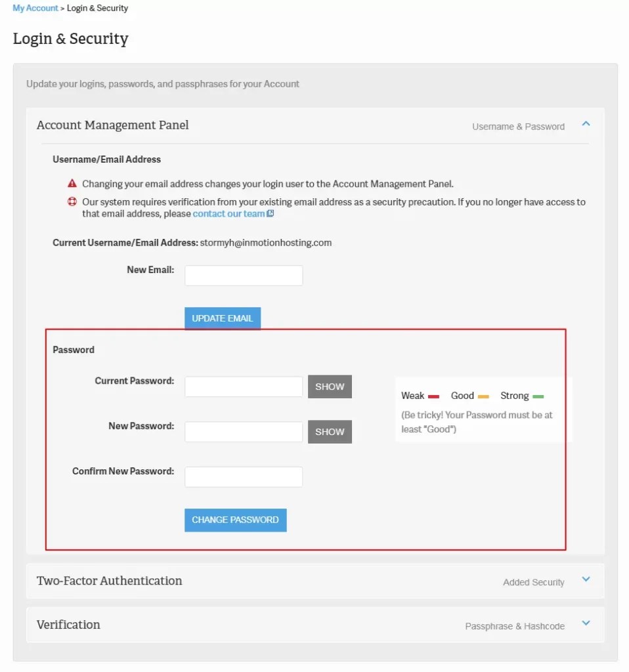Click the Confirm New Password field
The width and height of the screenshot is (629, 672).
[243, 476]
